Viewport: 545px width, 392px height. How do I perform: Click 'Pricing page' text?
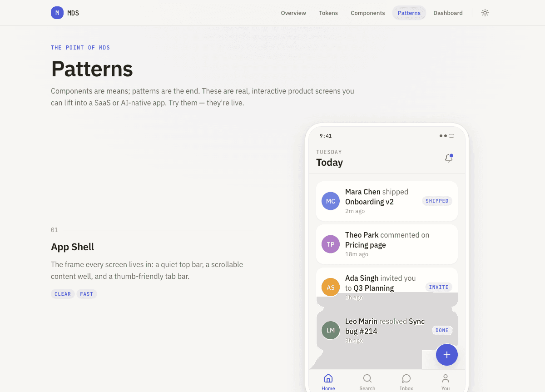[x=366, y=245]
